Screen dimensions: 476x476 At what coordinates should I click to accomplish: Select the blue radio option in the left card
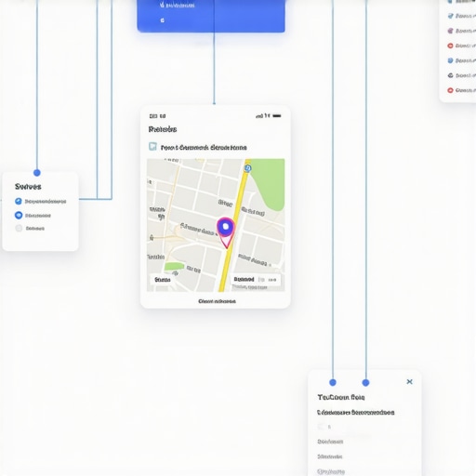click(19, 215)
